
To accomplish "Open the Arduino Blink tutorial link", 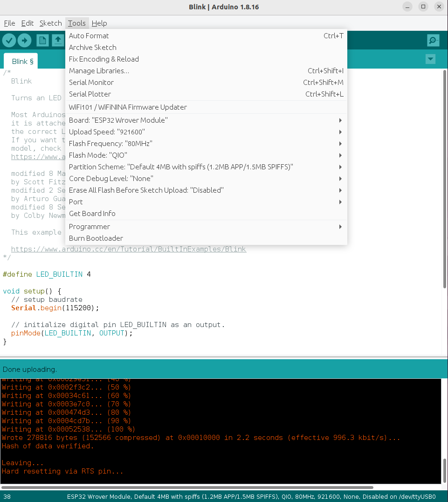I will point(129,249).
